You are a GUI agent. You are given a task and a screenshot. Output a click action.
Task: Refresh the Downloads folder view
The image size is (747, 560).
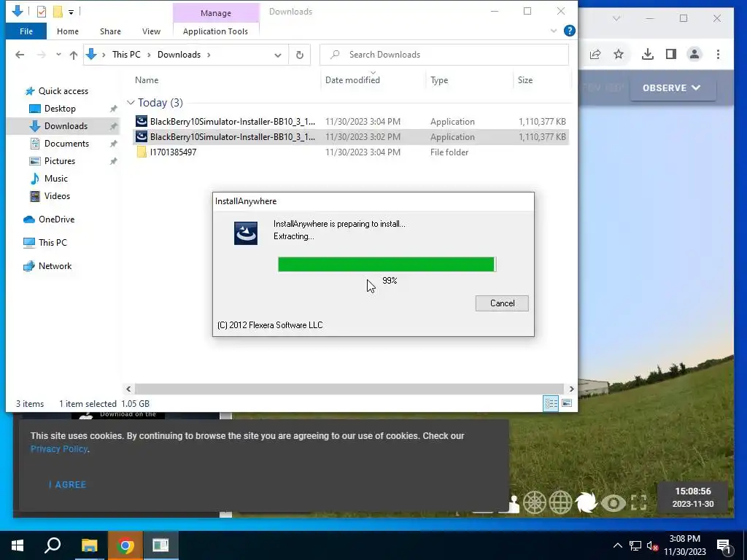tap(300, 55)
